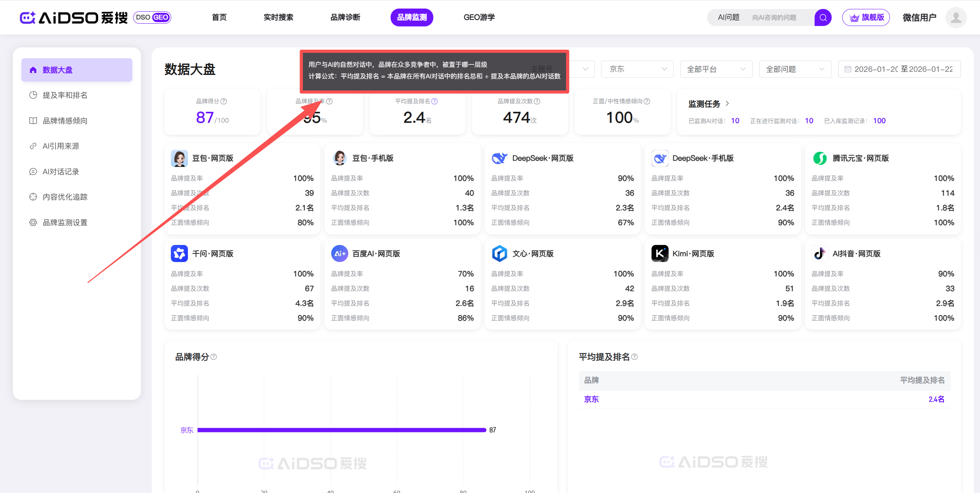Select 提及率和排名 in sidebar
The height and width of the screenshot is (493, 980).
pyautogui.click(x=65, y=95)
